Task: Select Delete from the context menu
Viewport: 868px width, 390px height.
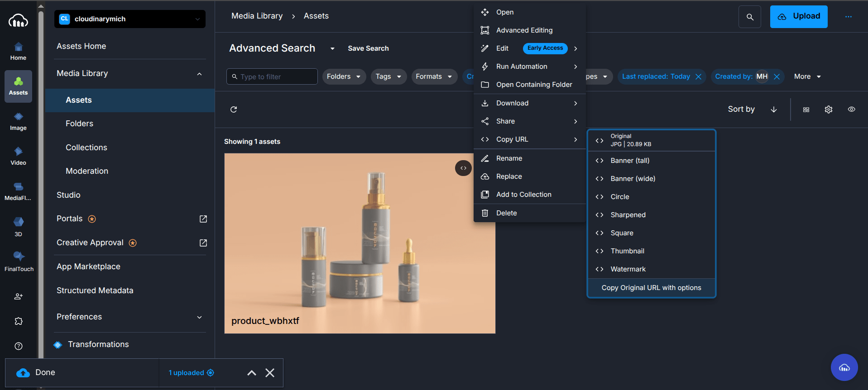Action: [x=506, y=213]
